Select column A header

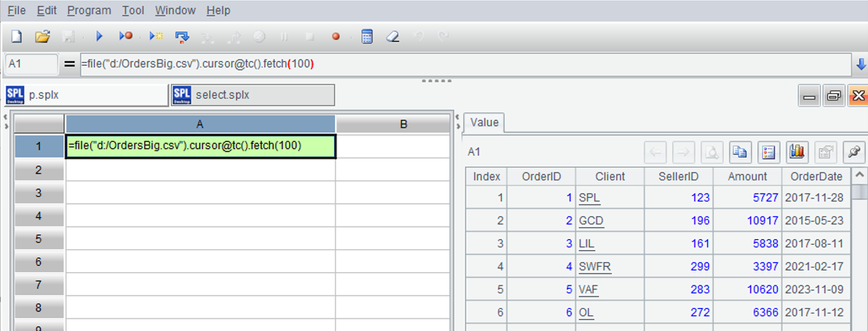[x=201, y=125]
